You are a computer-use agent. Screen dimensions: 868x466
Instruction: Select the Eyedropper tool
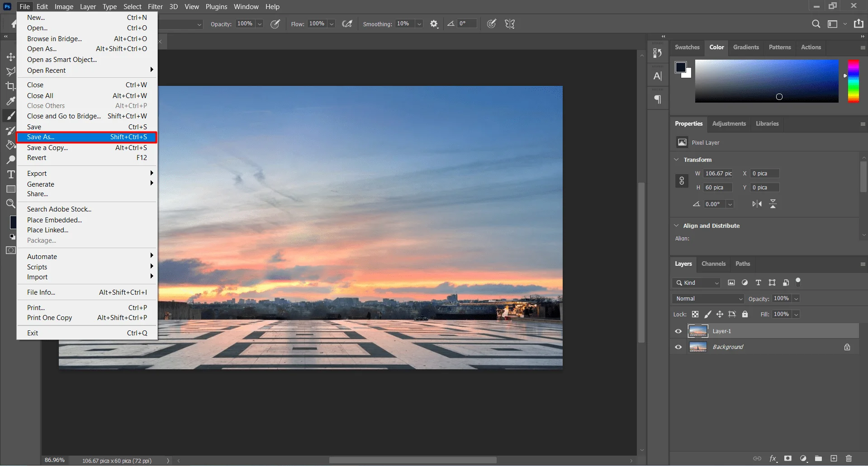[x=10, y=101]
